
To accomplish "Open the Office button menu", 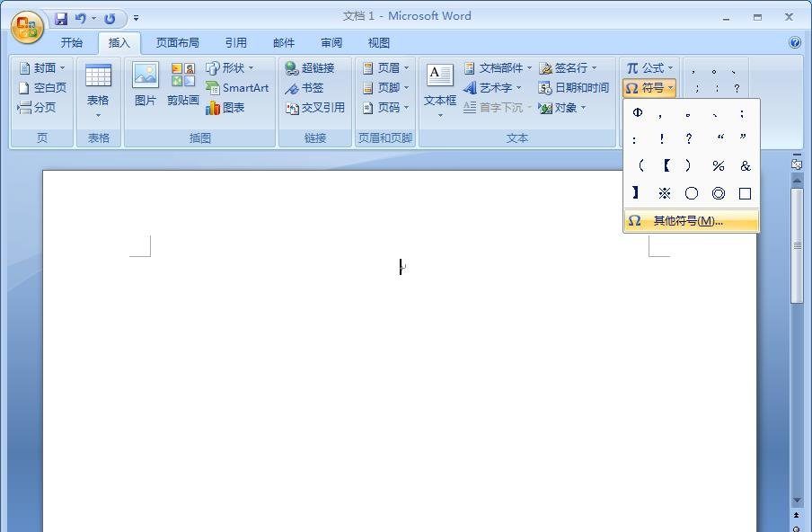I will [x=27, y=26].
